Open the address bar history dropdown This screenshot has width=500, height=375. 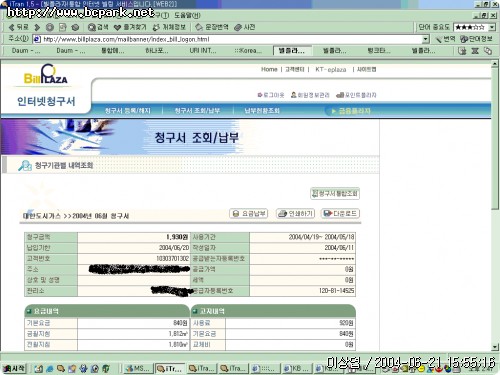pyautogui.click(x=425, y=39)
